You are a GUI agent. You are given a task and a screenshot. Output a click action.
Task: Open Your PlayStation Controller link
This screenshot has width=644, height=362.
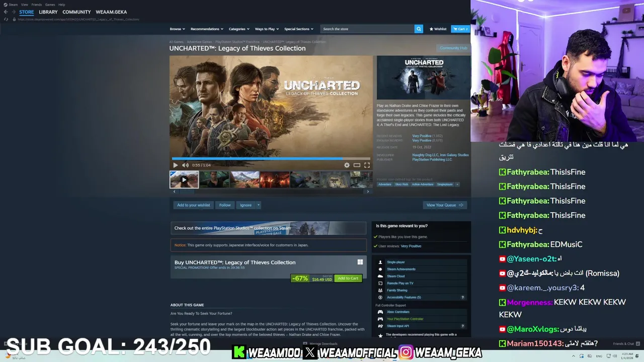coord(405,319)
